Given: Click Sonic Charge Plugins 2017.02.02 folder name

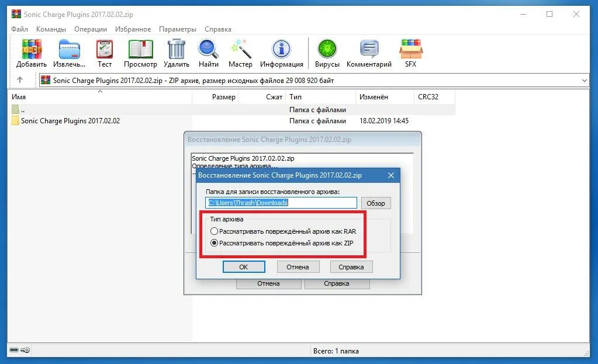Looking at the screenshot, I should (x=71, y=121).
